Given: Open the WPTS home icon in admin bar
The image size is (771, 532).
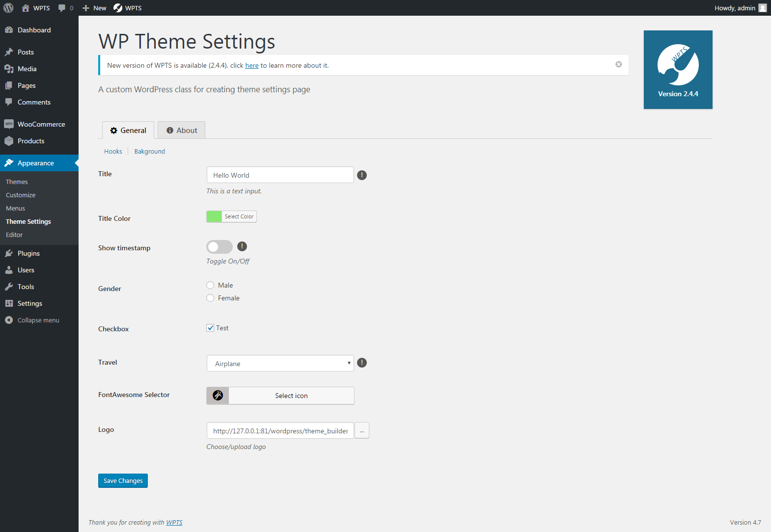Looking at the screenshot, I should coord(26,8).
